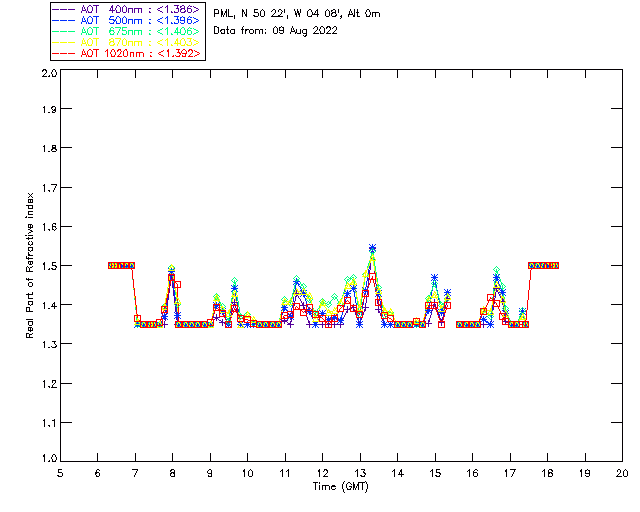
Task: Click the x-axis tick label 15
Action: point(435,473)
